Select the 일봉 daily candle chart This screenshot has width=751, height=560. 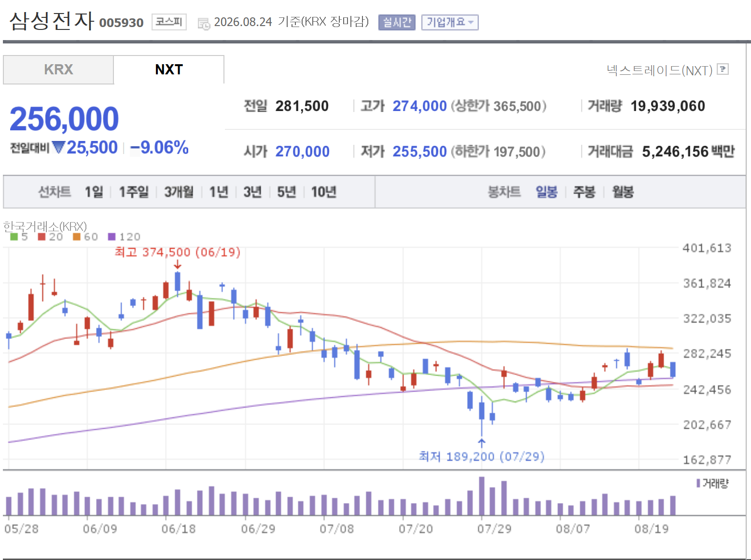(x=546, y=192)
